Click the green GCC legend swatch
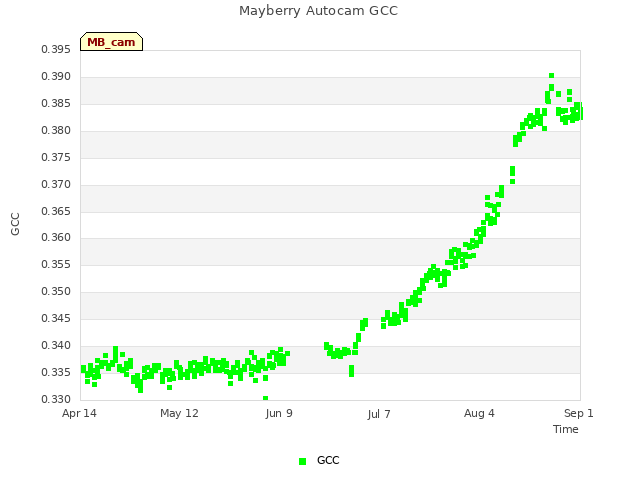This screenshot has width=640, height=480. (302, 461)
